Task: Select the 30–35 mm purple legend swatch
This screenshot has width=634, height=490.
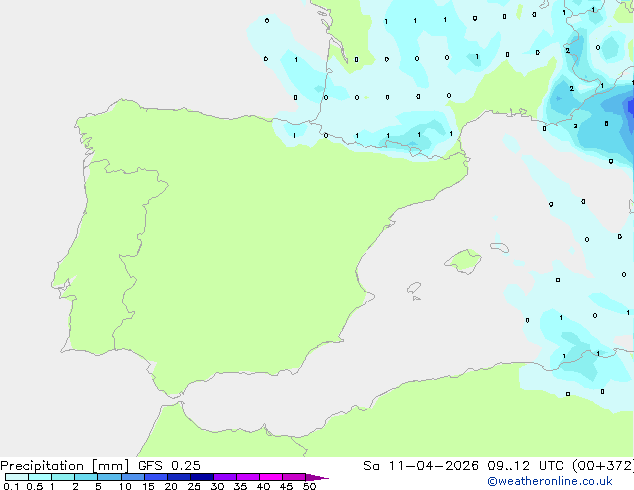Action: [x=225, y=477]
